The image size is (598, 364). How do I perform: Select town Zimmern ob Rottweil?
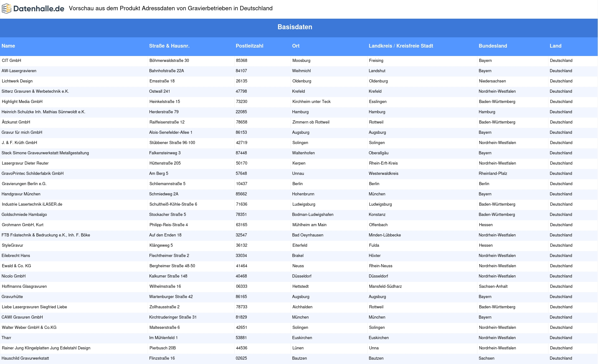click(x=311, y=122)
